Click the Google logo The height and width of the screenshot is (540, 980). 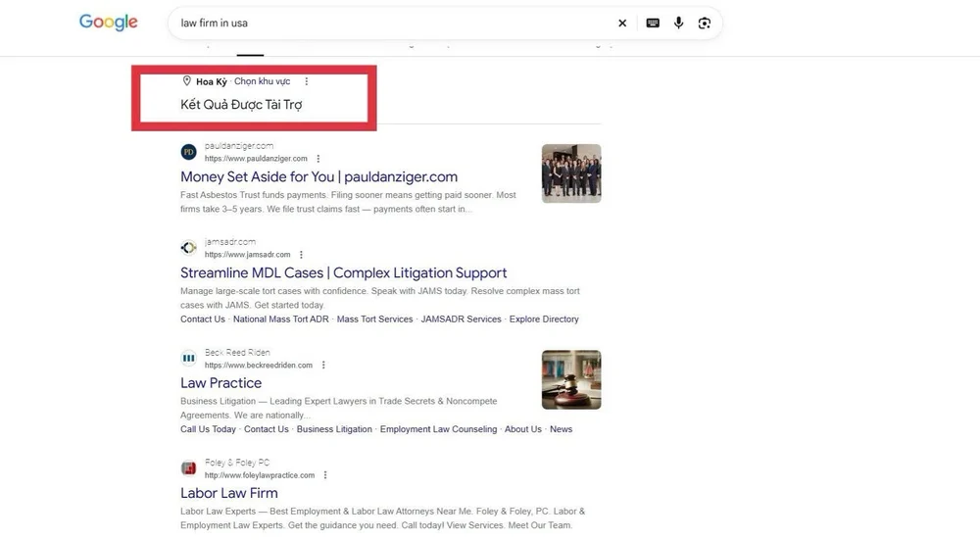pos(108,23)
